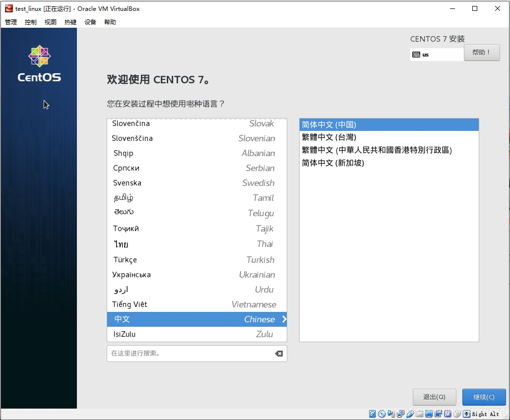
Task: Click the language search input field
Action: tap(197, 354)
